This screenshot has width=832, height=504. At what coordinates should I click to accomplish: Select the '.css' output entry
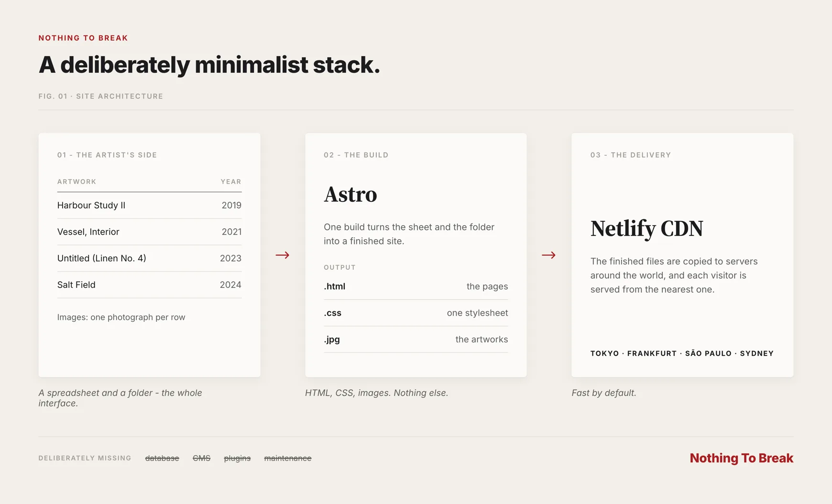tap(332, 313)
